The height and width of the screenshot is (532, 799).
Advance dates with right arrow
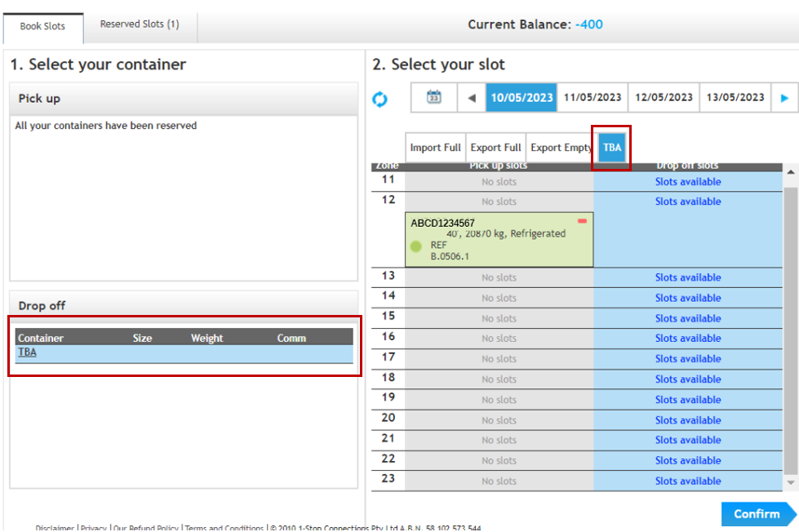click(x=784, y=98)
